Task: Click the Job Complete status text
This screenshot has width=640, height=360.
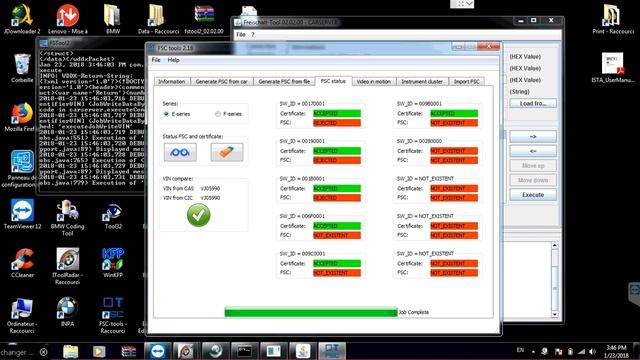Action: coord(413,312)
